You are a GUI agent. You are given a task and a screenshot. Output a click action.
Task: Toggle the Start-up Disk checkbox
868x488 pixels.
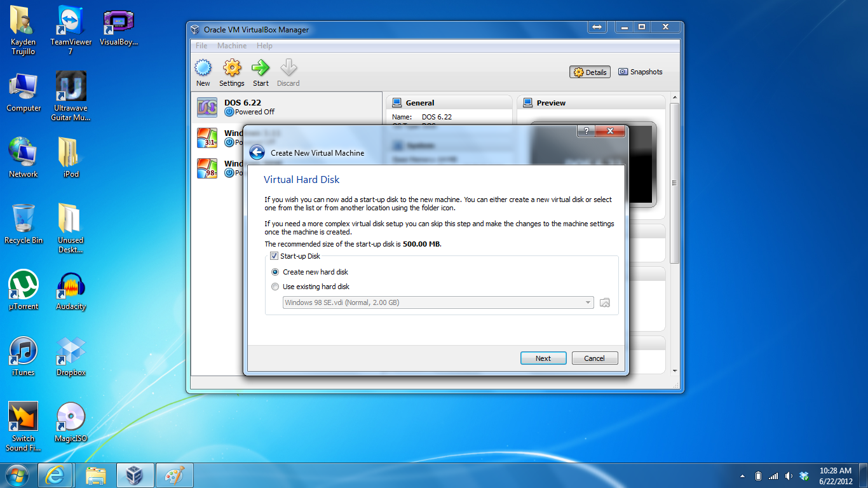[x=275, y=256]
